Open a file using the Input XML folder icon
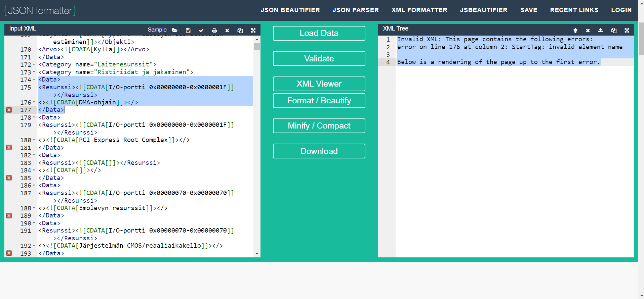The width and height of the screenshot is (644, 299). click(174, 30)
